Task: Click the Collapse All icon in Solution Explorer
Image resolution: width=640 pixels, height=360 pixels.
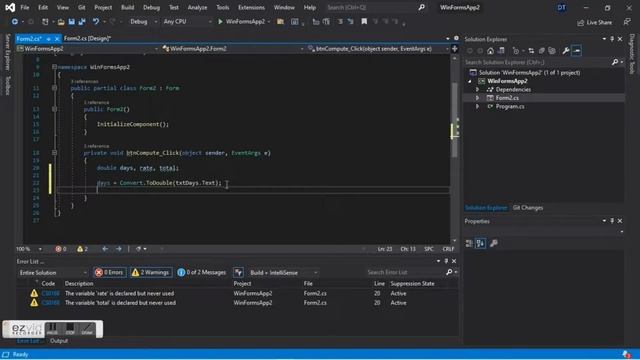Action: 542,51
